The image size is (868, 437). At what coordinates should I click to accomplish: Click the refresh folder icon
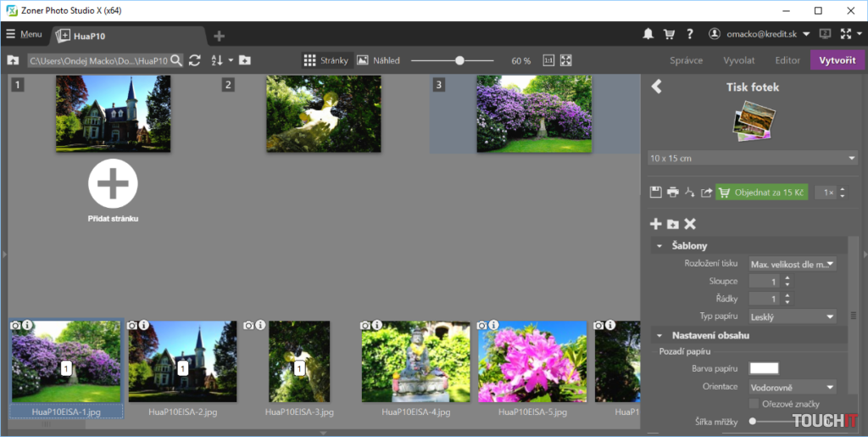click(x=195, y=60)
